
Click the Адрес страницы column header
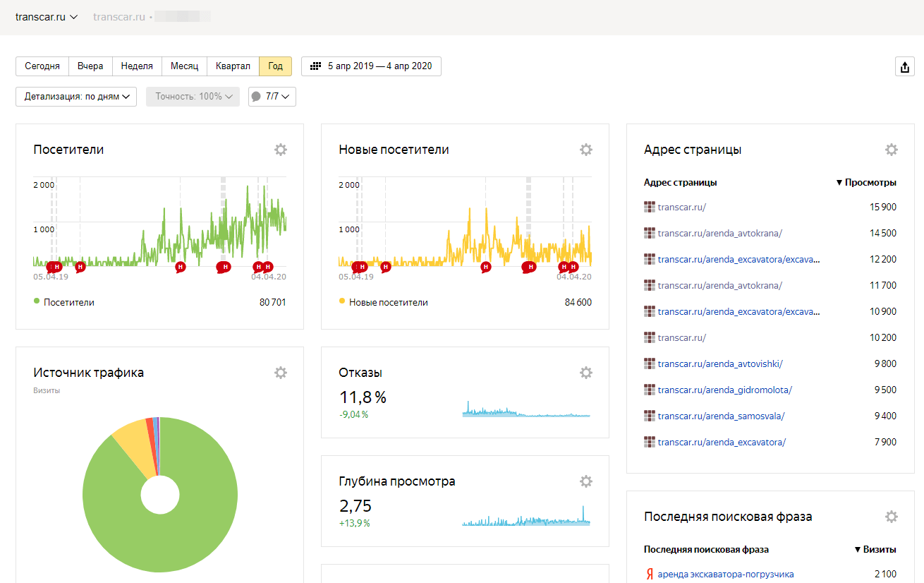[x=681, y=183]
